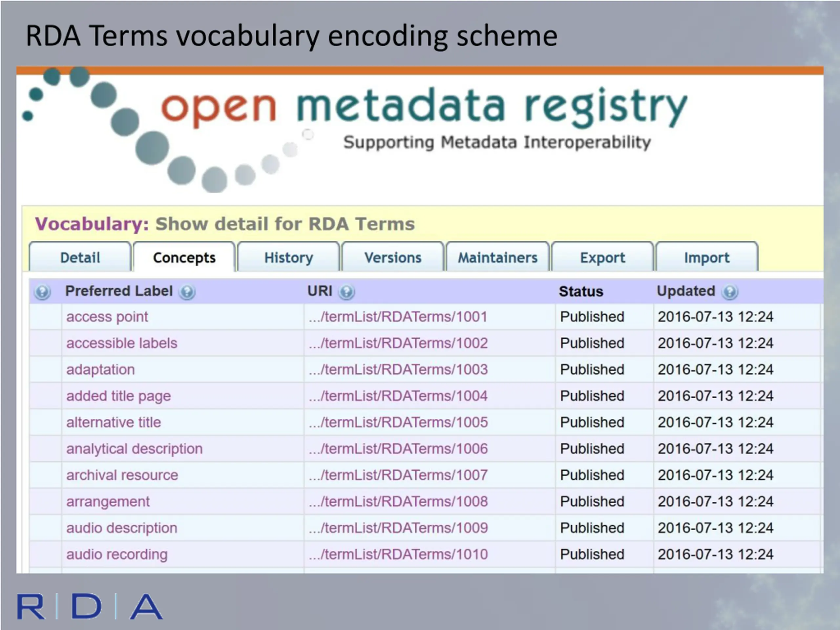Click Published status in adaptation row

pos(592,369)
